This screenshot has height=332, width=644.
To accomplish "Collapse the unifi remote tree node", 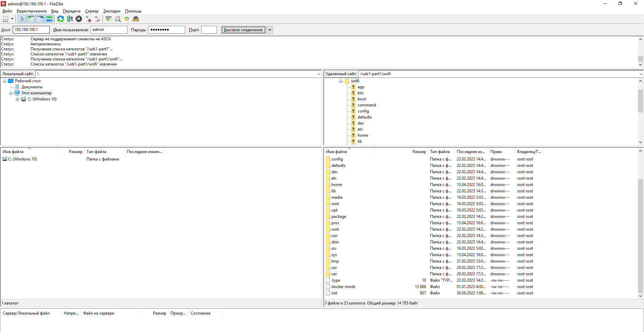I will pyautogui.click(x=341, y=81).
